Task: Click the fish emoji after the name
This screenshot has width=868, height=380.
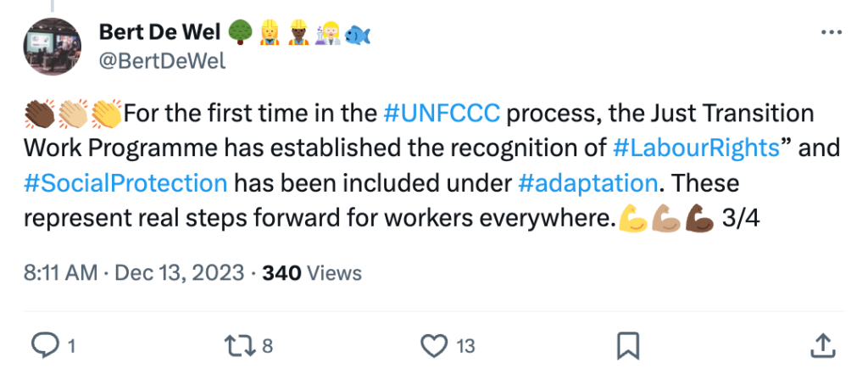Action: 359,33
